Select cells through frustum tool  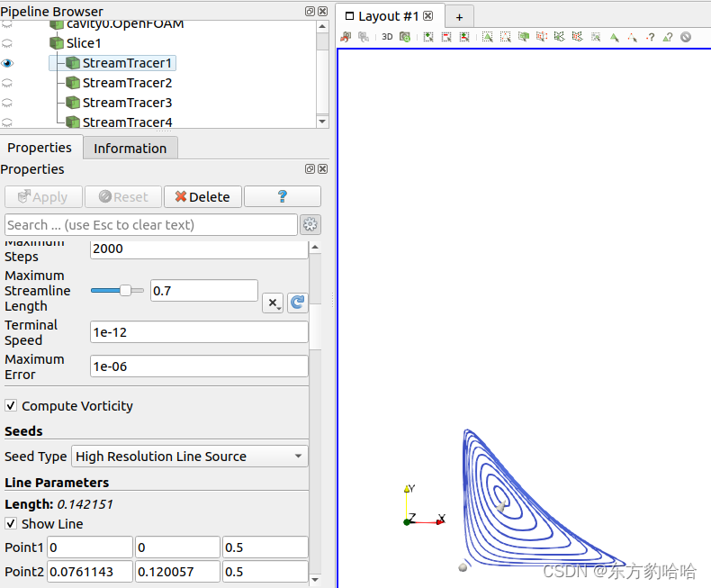tap(524, 37)
